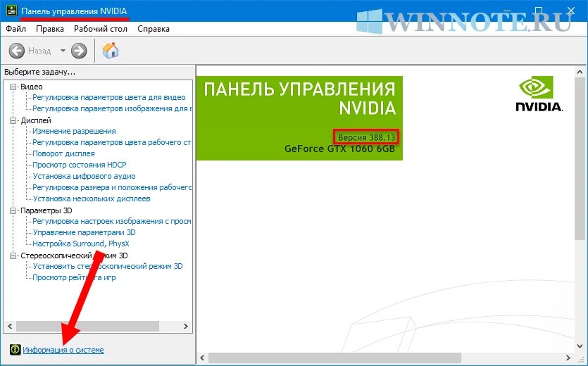Click the main pane scroll left arrow
588x366 pixels.
click(203, 358)
